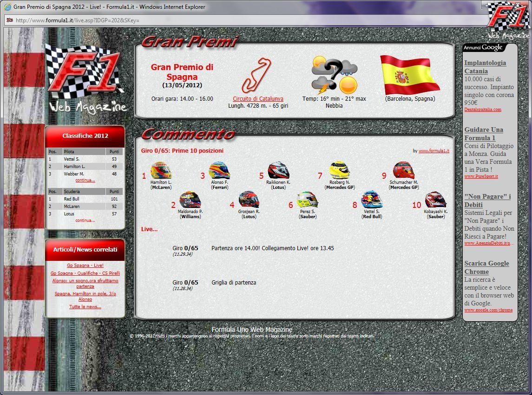Click the www.PureSport.it ad link
This screenshot has height=395, width=532.
point(481,176)
